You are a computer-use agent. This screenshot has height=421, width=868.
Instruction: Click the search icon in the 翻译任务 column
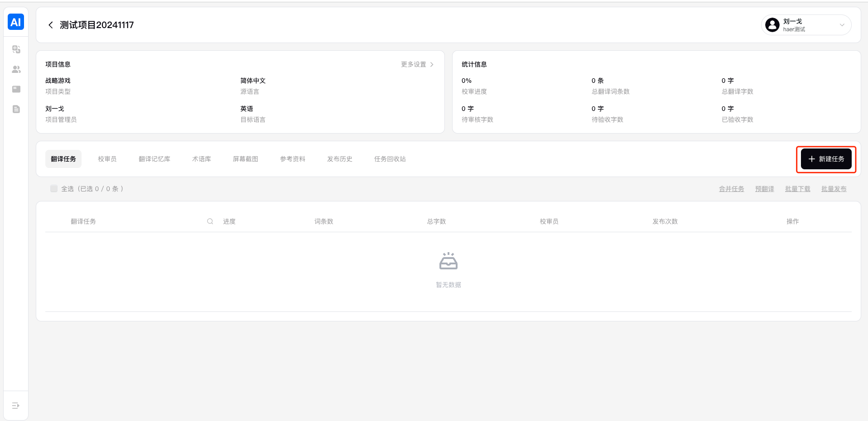click(210, 221)
